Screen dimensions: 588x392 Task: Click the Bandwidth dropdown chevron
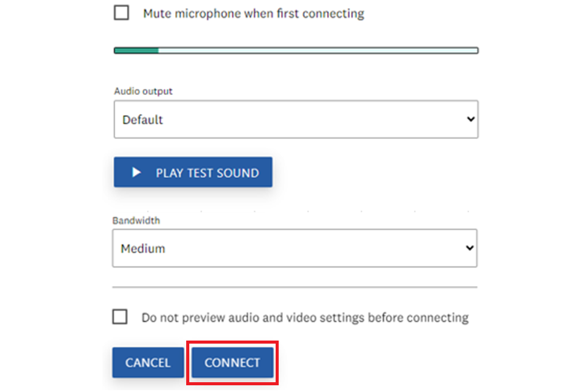470,248
